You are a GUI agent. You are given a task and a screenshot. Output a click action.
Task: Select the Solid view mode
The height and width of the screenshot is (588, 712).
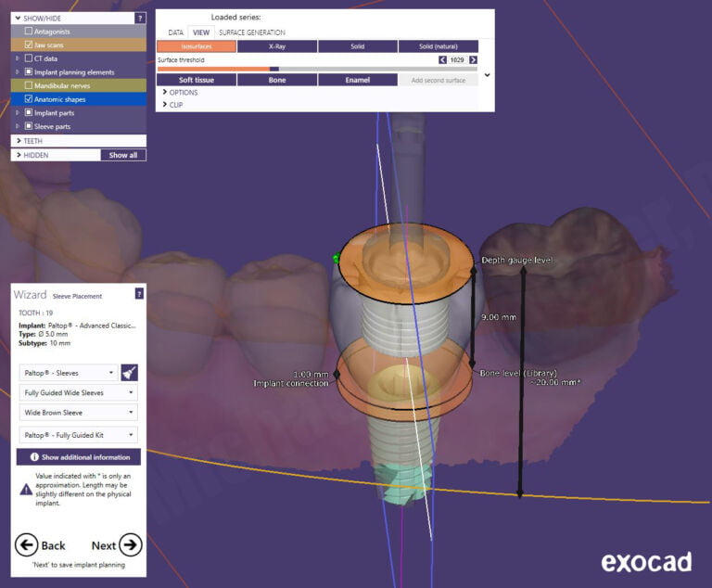click(358, 46)
